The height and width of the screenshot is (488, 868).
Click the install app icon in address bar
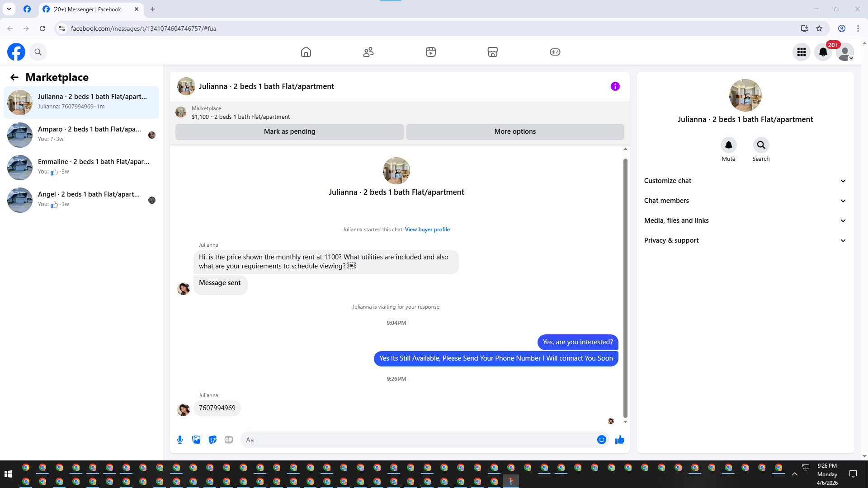pos(805,28)
